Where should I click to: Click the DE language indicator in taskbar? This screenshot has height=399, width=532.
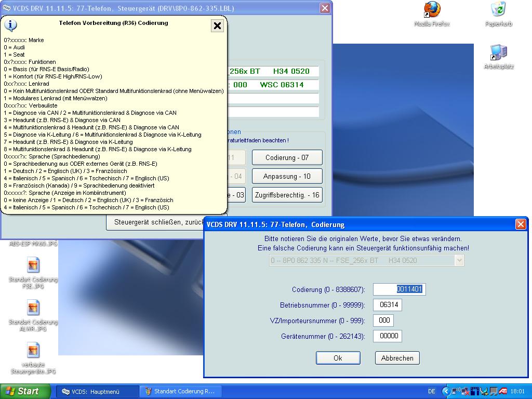(432, 391)
